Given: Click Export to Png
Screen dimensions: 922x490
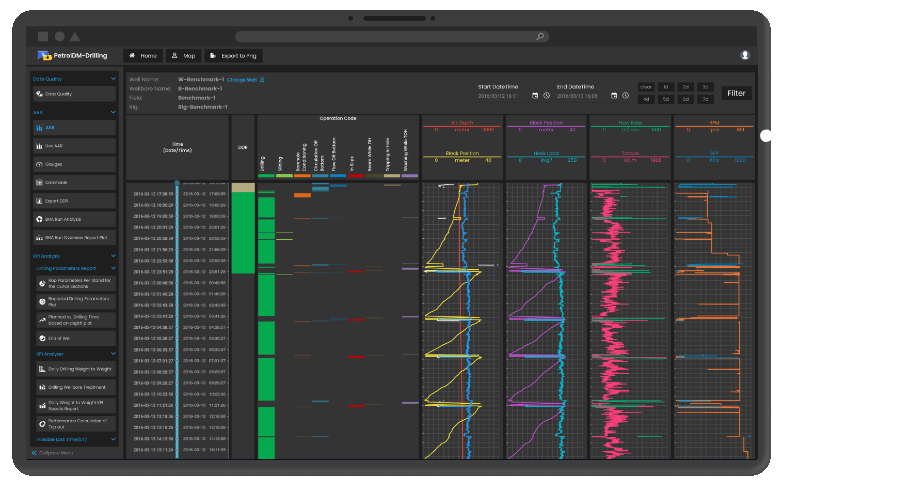Looking at the screenshot, I should (x=233, y=56).
